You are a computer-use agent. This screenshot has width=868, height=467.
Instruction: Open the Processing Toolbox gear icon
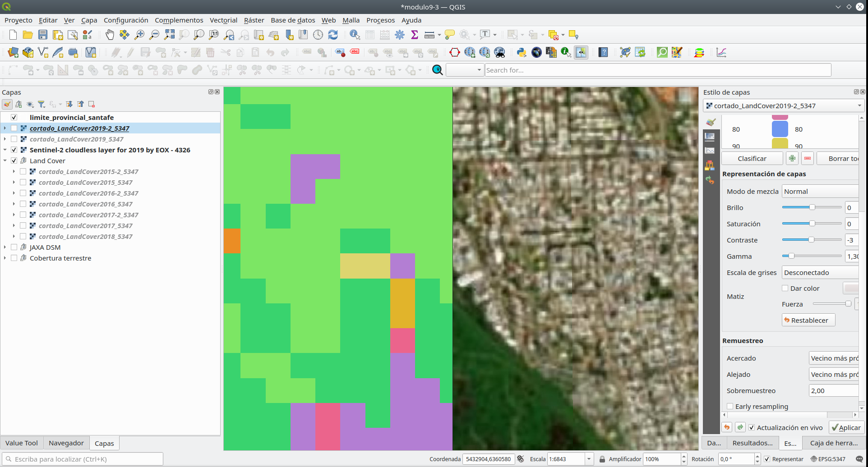point(400,35)
